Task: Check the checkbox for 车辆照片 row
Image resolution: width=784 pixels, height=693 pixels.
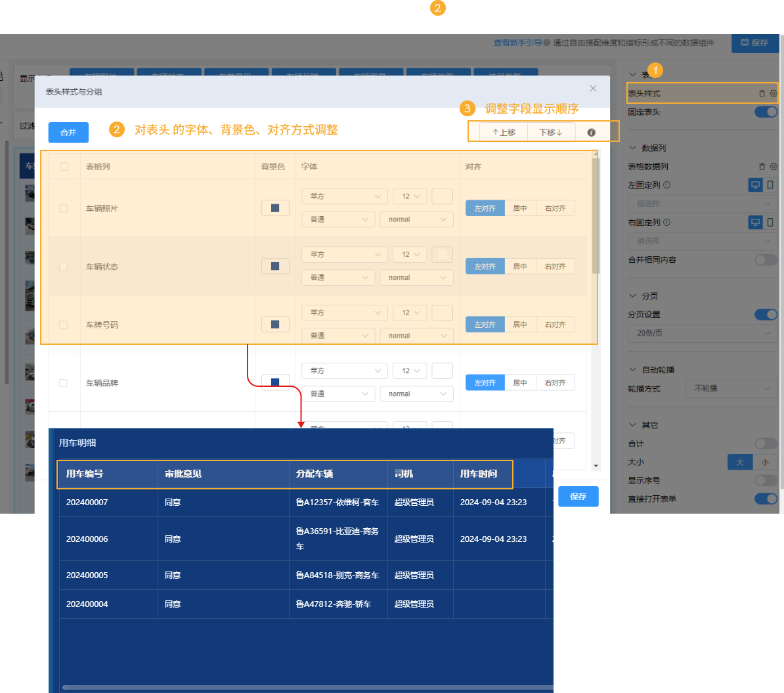Action: coord(64,208)
